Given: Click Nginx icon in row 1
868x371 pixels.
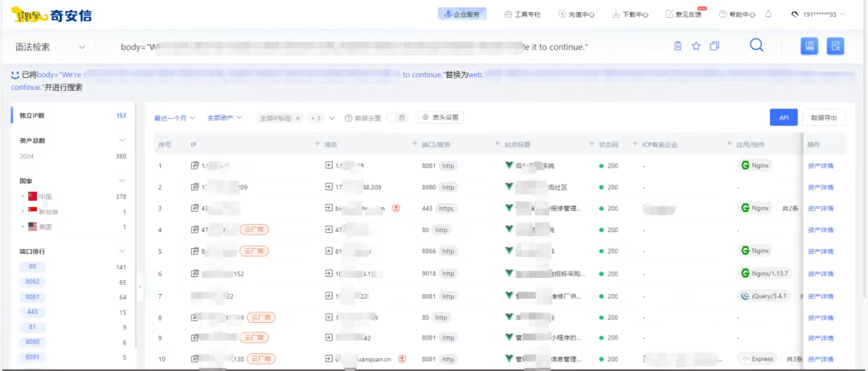Looking at the screenshot, I should [746, 165].
